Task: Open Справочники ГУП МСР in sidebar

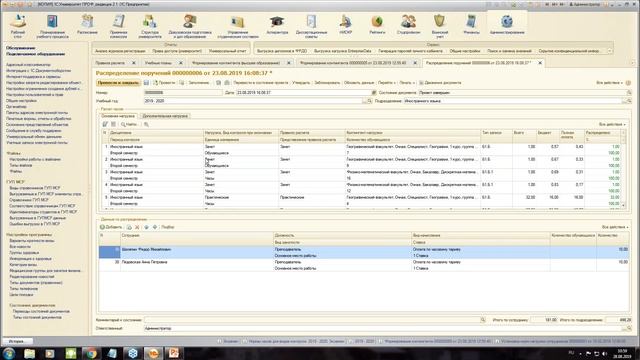Action: pyautogui.click(x=29, y=200)
